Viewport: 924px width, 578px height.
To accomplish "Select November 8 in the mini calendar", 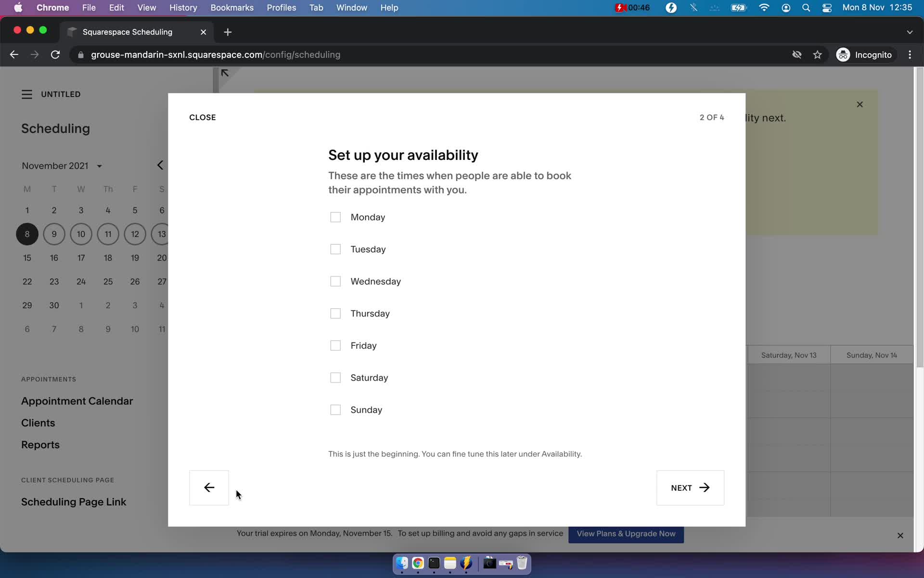I will point(27,234).
